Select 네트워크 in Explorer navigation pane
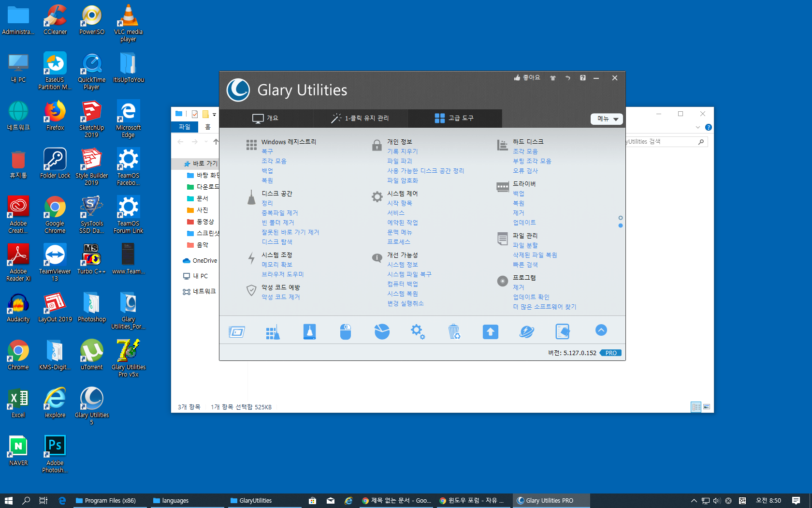Screen dimensions: 812x508 199,292
